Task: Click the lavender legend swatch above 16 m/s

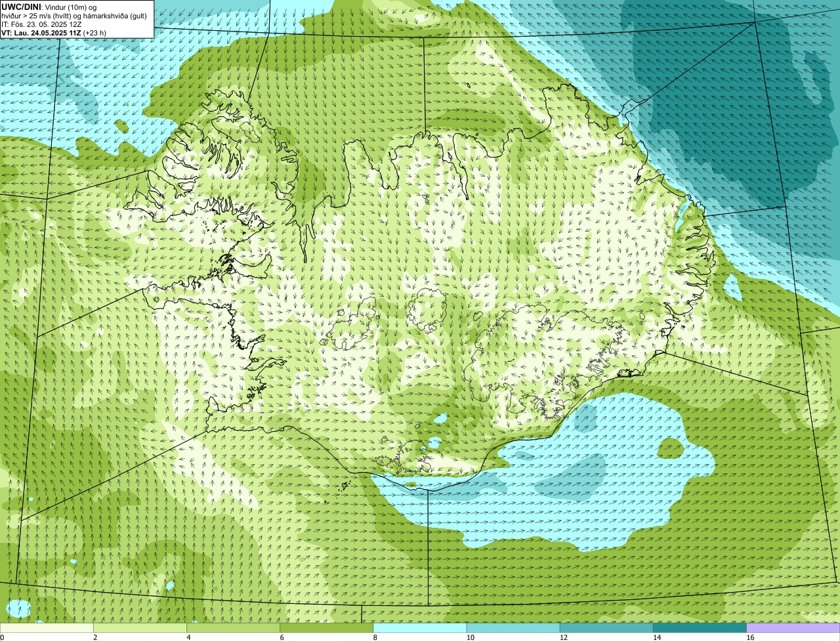Action: click(x=793, y=628)
